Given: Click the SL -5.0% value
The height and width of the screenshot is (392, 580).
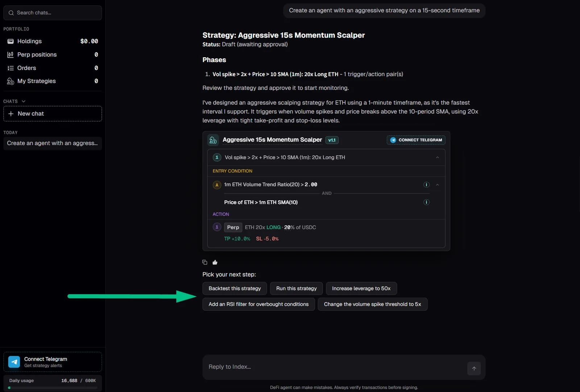Looking at the screenshot, I should click(x=268, y=239).
